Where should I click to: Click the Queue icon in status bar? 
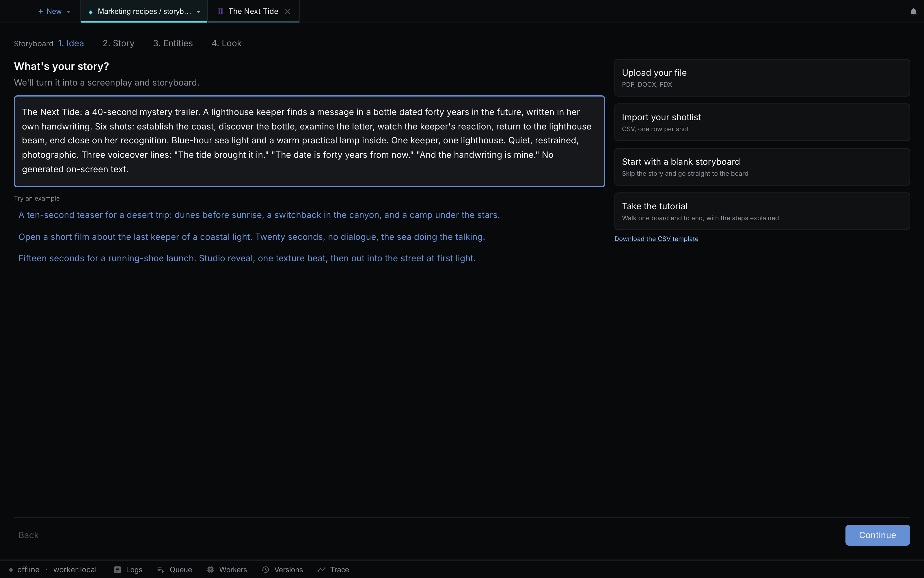[161, 570]
